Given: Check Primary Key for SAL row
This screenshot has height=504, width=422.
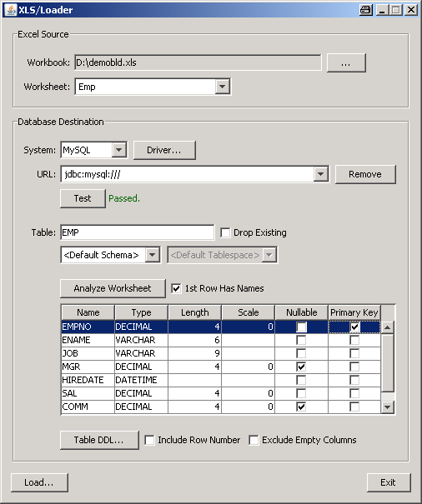Looking at the screenshot, I should [x=354, y=393].
